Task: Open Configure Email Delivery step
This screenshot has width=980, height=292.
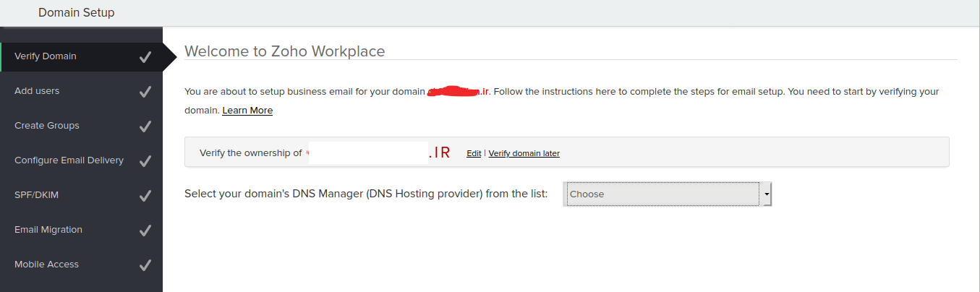Action: tap(69, 160)
